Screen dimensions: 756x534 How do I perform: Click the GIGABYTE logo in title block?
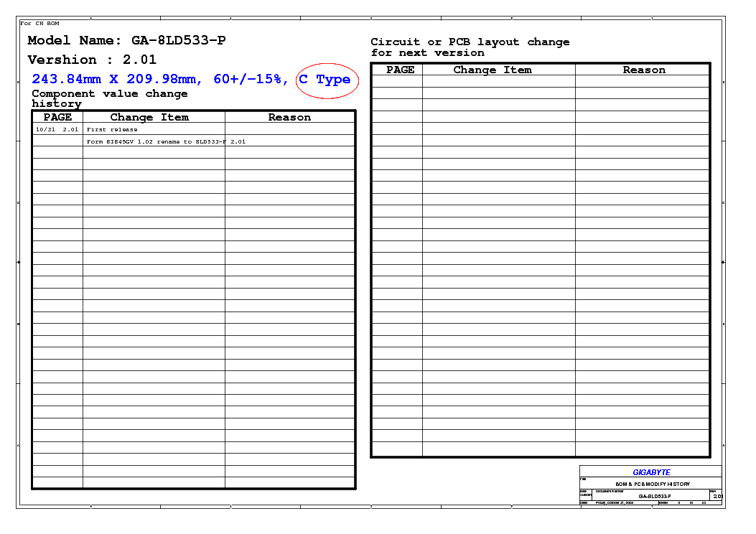[651, 472]
